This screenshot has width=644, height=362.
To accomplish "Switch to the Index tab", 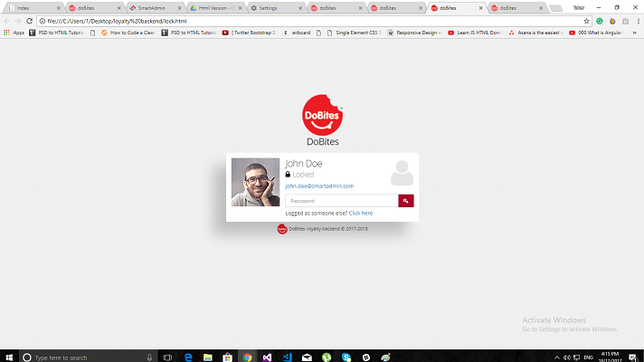I will (33, 8).
